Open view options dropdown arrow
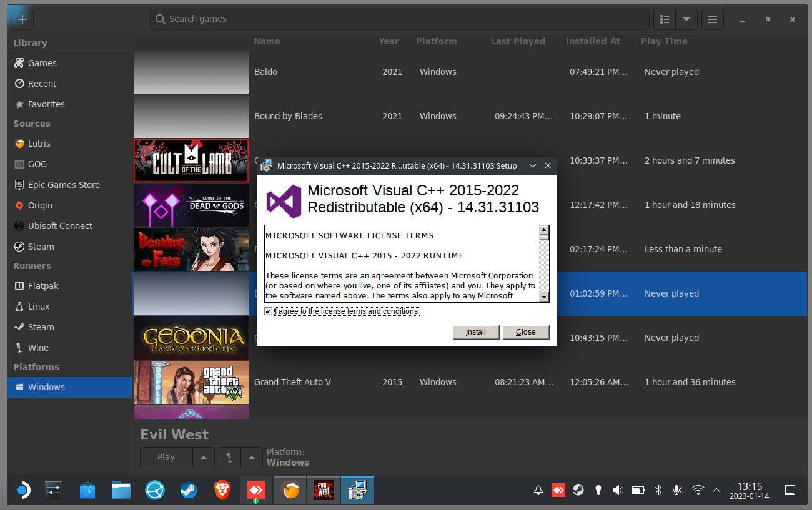Image resolution: width=812 pixels, height=510 pixels. click(x=686, y=19)
